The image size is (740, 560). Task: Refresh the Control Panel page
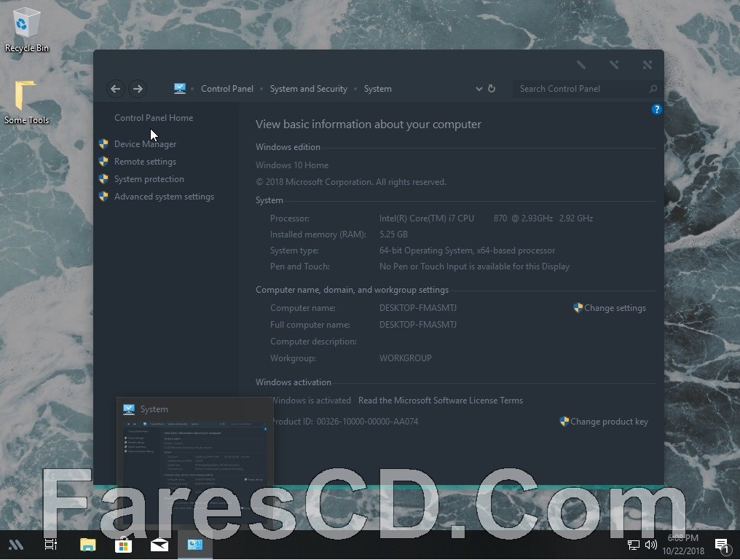[x=492, y=88]
